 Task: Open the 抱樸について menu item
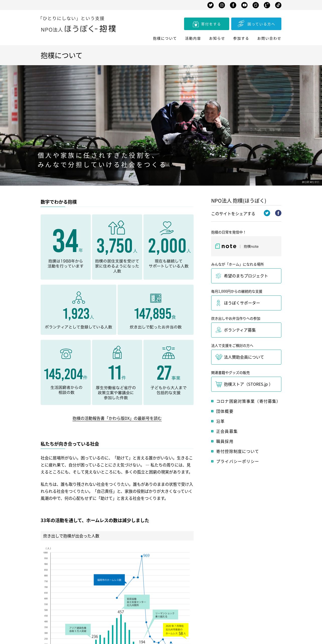pyautogui.click(x=165, y=38)
